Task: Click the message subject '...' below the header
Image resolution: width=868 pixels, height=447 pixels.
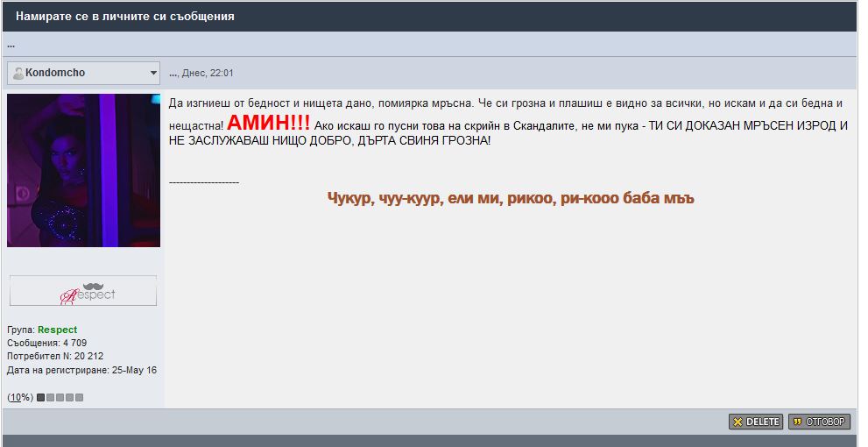Action: click(11, 45)
